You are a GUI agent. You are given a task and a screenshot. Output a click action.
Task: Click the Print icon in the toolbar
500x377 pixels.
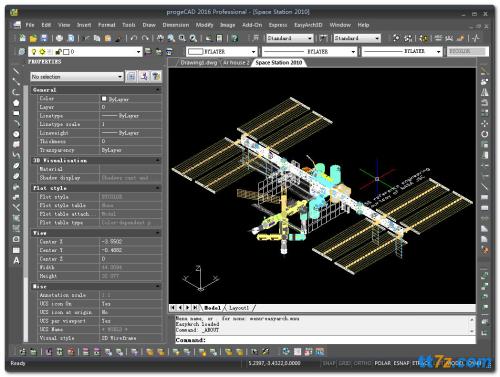[59, 38]
